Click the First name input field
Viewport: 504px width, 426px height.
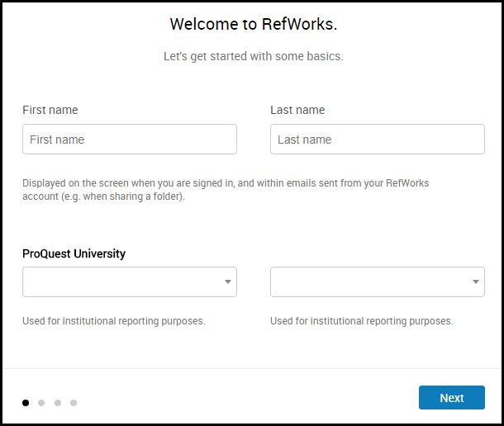(x=130, y=140)
